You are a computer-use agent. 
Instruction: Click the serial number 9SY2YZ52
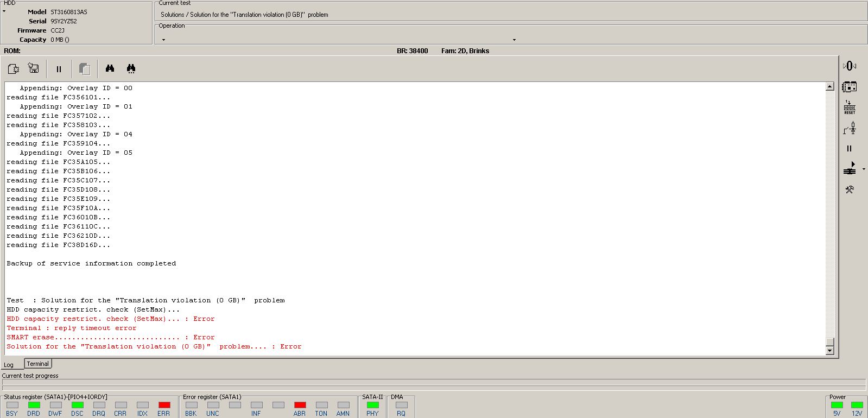coord(64,21)
